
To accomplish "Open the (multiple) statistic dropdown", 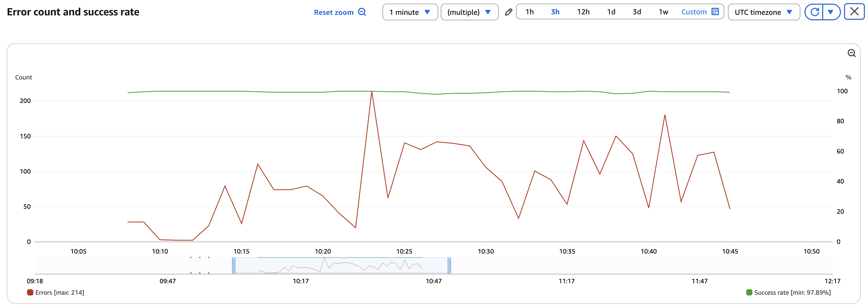I will 469,12.
